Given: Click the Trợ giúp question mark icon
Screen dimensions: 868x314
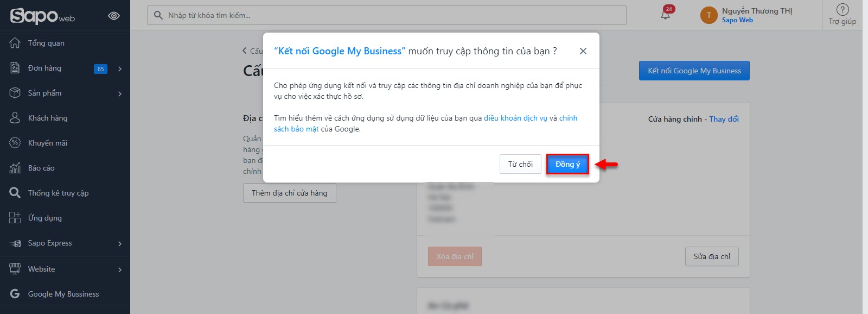Looking at the screenshot, I should pos(843,9).
